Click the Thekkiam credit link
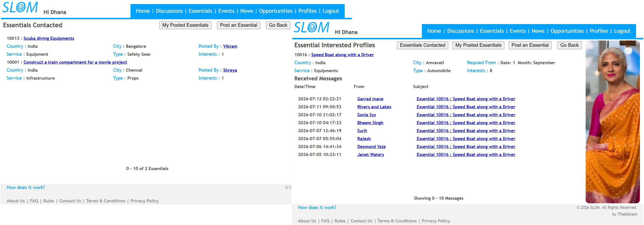The width and height of the screenshot is (644, 225). [627, 214]
